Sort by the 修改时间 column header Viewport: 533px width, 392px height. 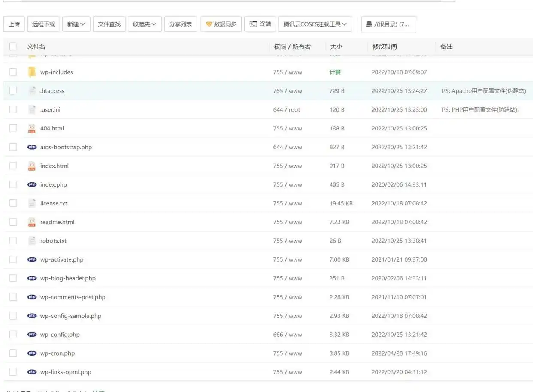pos(385,47)
